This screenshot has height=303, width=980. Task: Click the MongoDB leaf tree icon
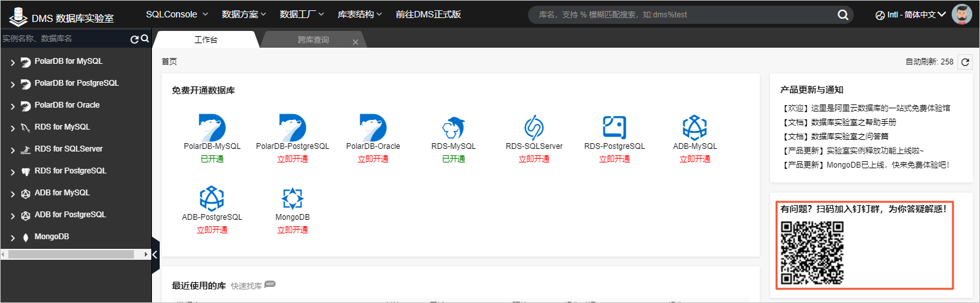pos(26,237)
